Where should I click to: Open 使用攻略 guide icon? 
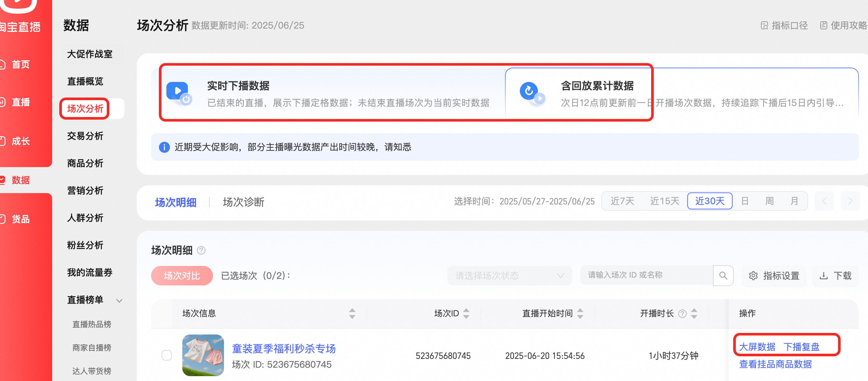pos(823,25)
